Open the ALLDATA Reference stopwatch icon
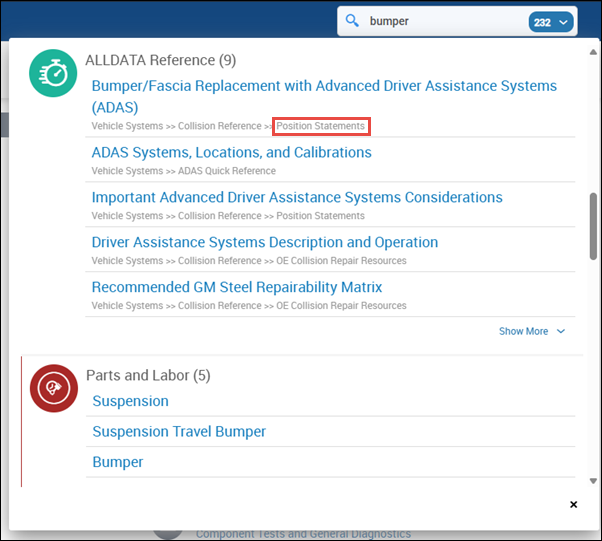 [x=53, y=73]
